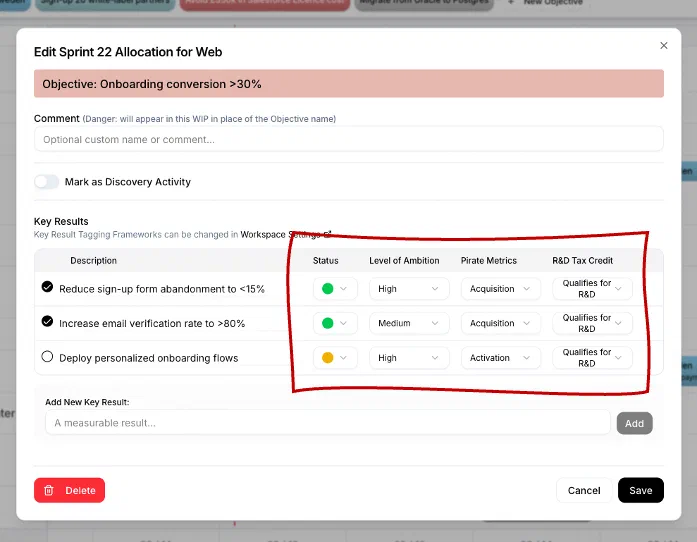Open R&D Tax Credit dropdown for email verification row
This screenshot has height=542, width=697.
592,323
